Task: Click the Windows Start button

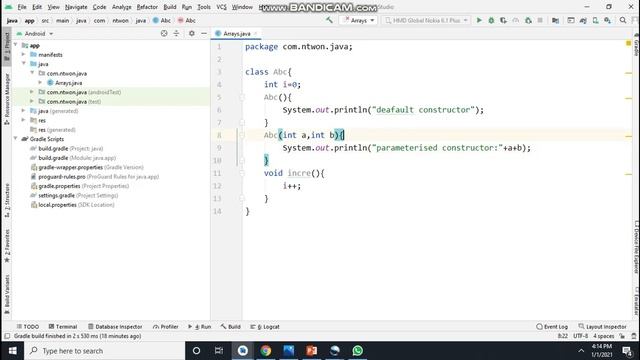Action: (x=12, y=351)
